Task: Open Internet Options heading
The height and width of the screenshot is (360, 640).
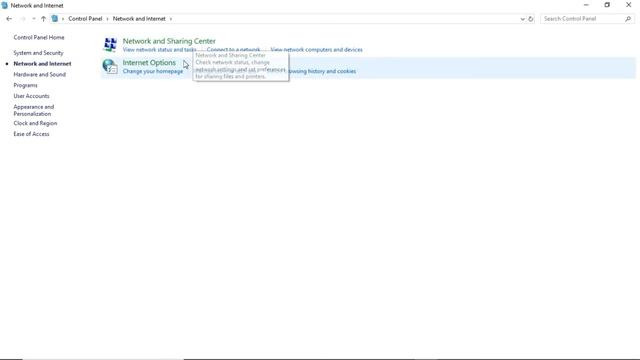Action: 149,63
